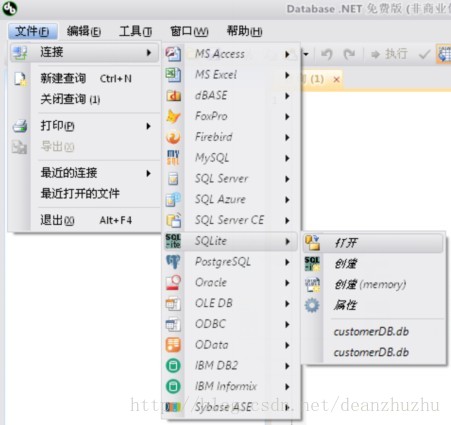Click the Database .NET app logo
451x425 pixels.
click(x=10, y=8)
